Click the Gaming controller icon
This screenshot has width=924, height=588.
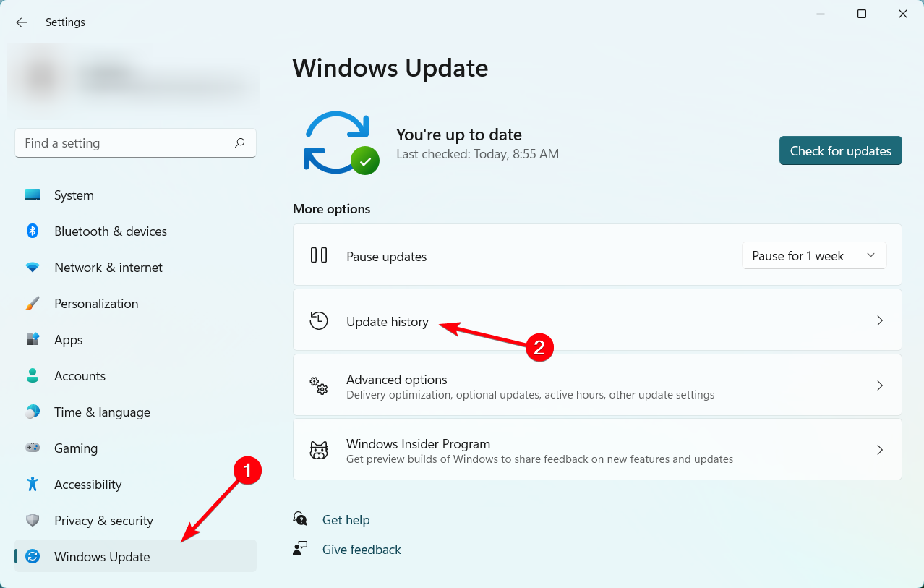(x=33, y=448)
